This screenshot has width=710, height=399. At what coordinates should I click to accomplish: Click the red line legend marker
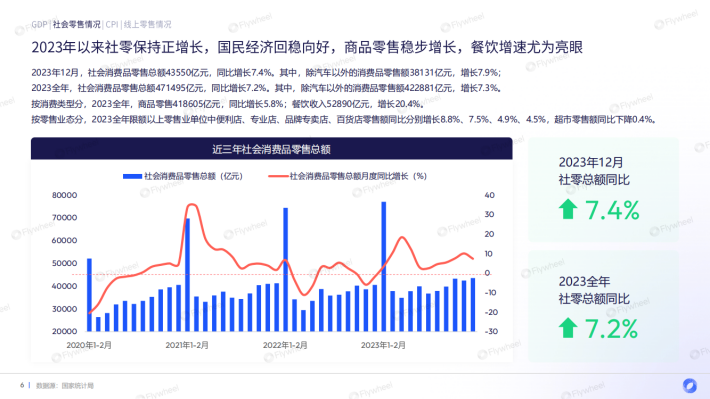(278, 176)
